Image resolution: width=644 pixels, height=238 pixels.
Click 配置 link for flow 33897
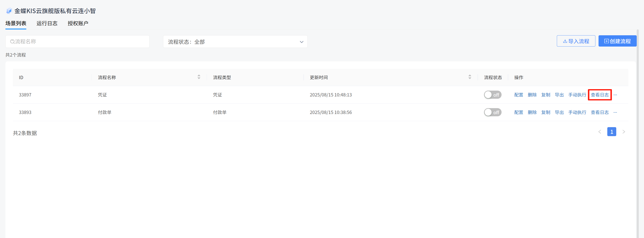tap(518, 95)
